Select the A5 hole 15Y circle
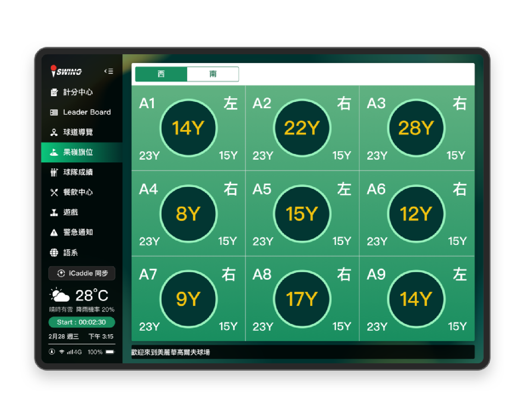The image size is (525, 420). [x=302, y=213]
